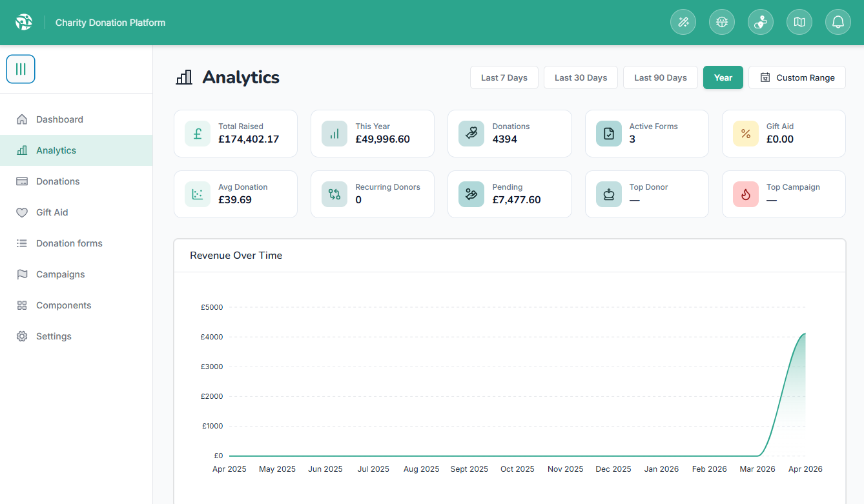Select the Last 7 Days range

504,77
